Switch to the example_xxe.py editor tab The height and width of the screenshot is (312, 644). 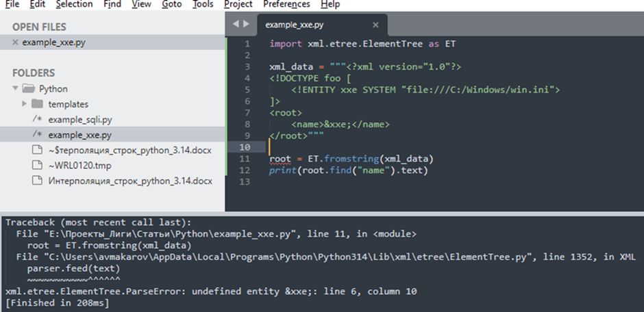click(x=295, y=25)
